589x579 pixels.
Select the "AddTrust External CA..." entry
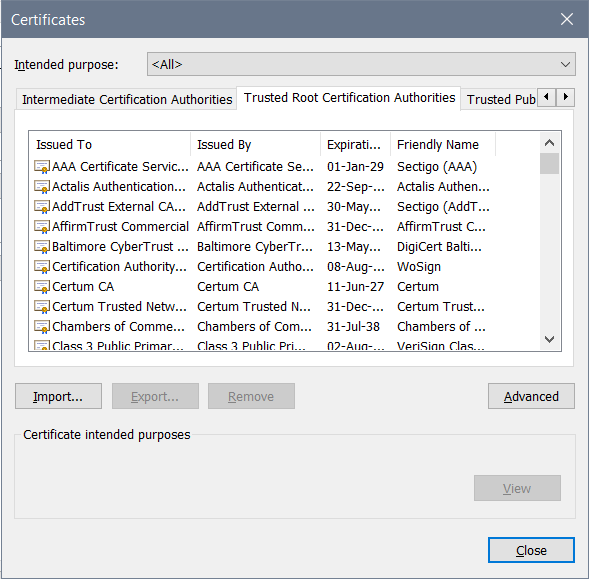(x=119, y=206)
